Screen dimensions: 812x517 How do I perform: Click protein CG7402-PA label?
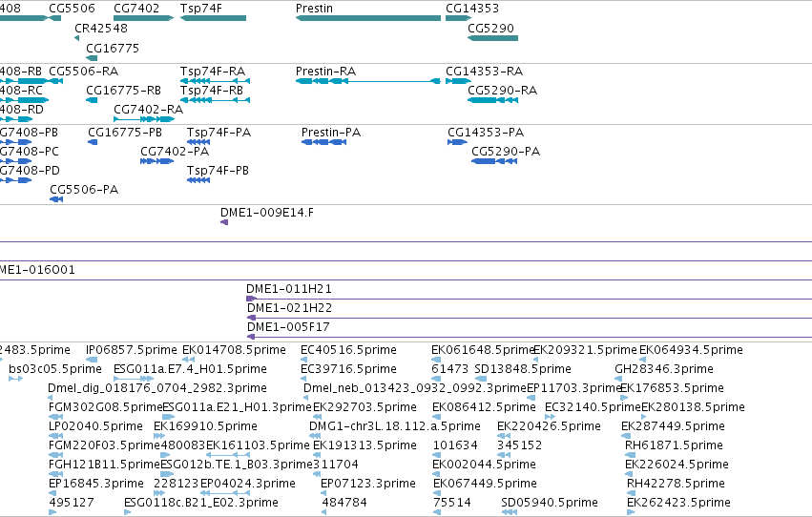point(175,151)
